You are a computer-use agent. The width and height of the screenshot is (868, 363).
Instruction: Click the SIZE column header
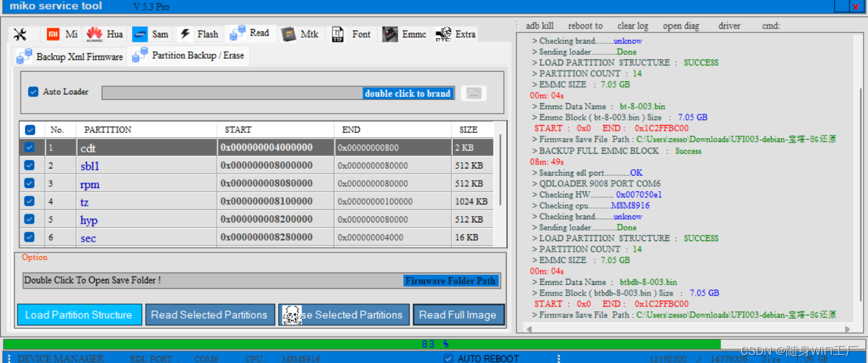[x=472, y=130]
